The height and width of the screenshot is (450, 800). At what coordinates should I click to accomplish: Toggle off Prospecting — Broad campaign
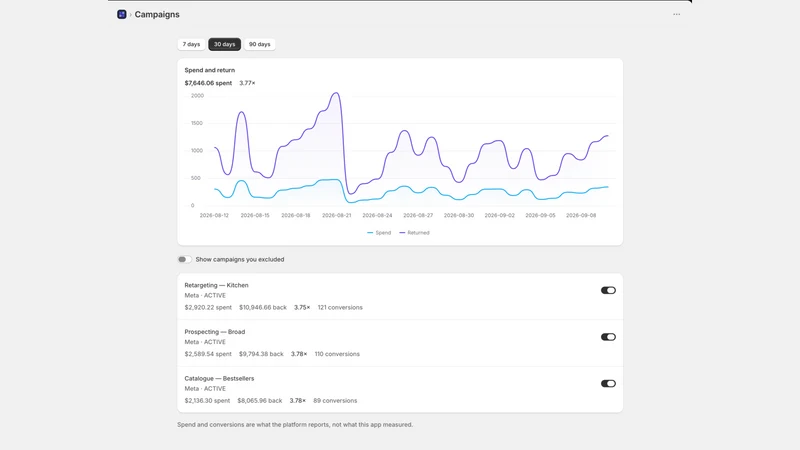pyautogui.click(x=608, y=337)
